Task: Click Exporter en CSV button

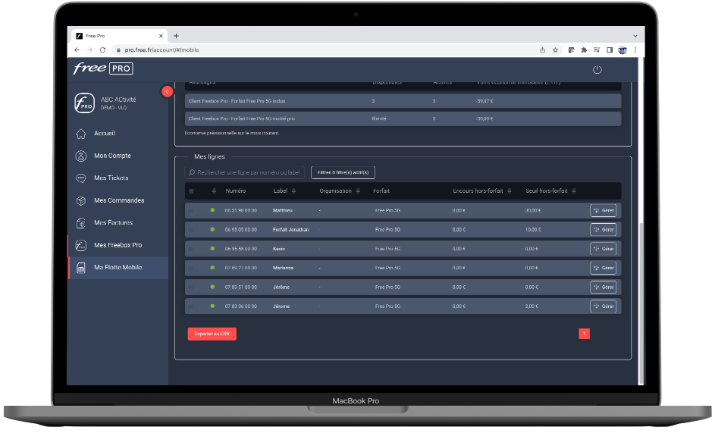Action: (x=212, y=334)
